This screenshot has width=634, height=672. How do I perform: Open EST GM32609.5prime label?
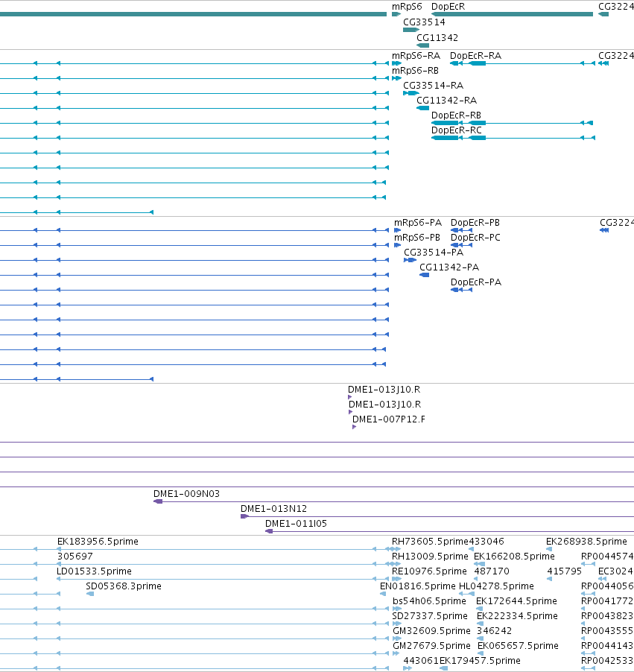[x=431, y=631]
